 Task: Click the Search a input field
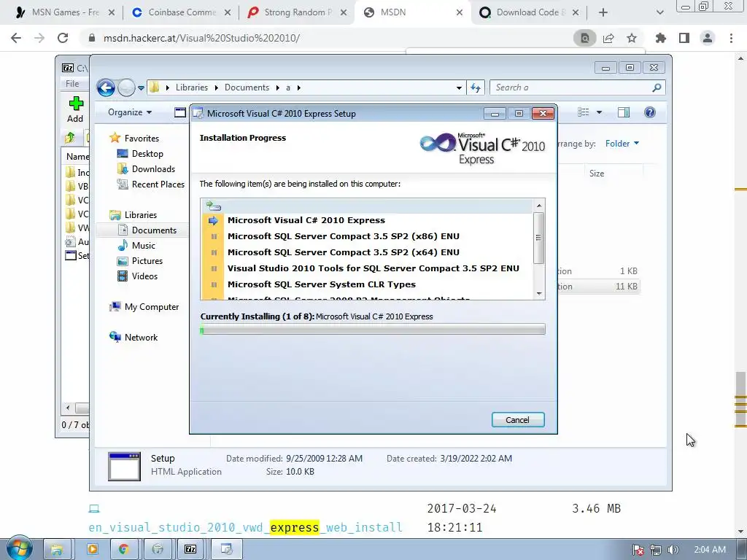[572, 87]
